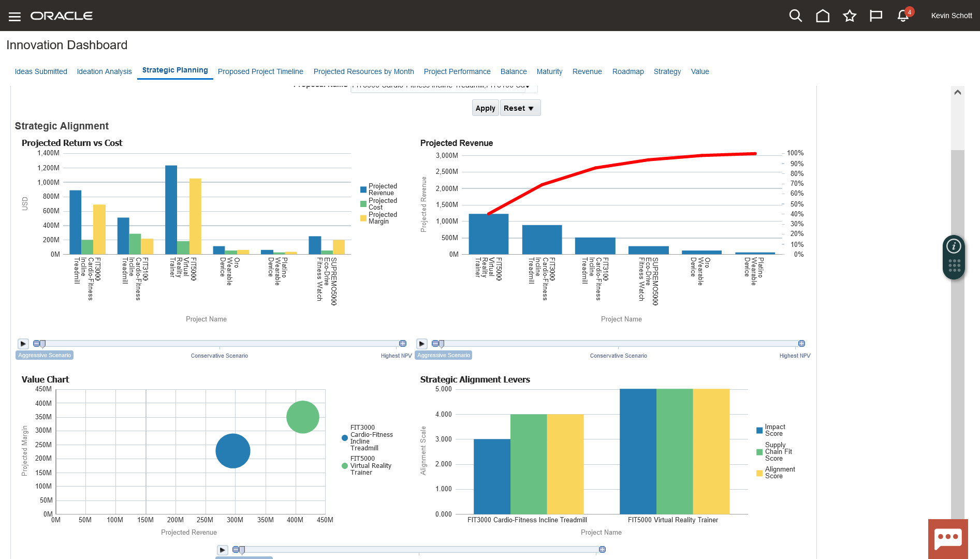Open Kevin Schott user menu

[951, 16]
